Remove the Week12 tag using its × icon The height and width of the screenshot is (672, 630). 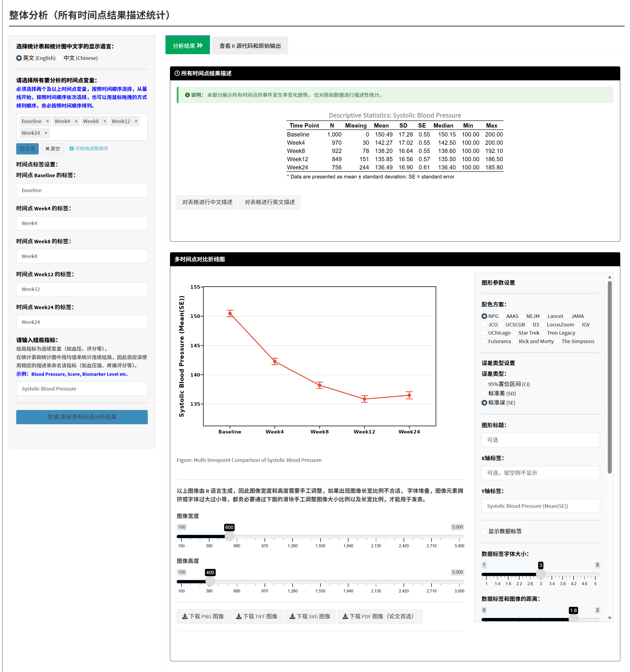(x=136, y=121)
